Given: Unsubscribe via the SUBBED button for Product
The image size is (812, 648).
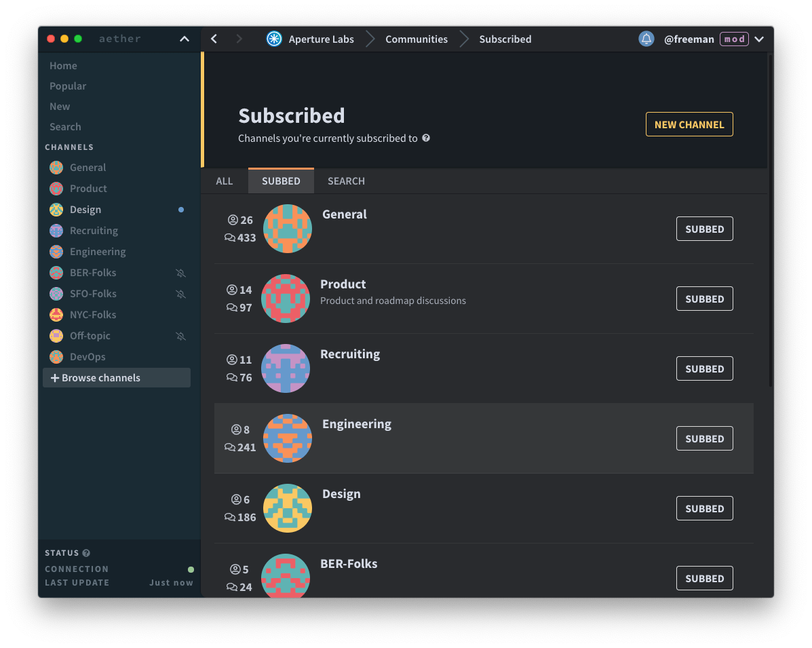Looking at the screenshot, I should click(704, 299).
